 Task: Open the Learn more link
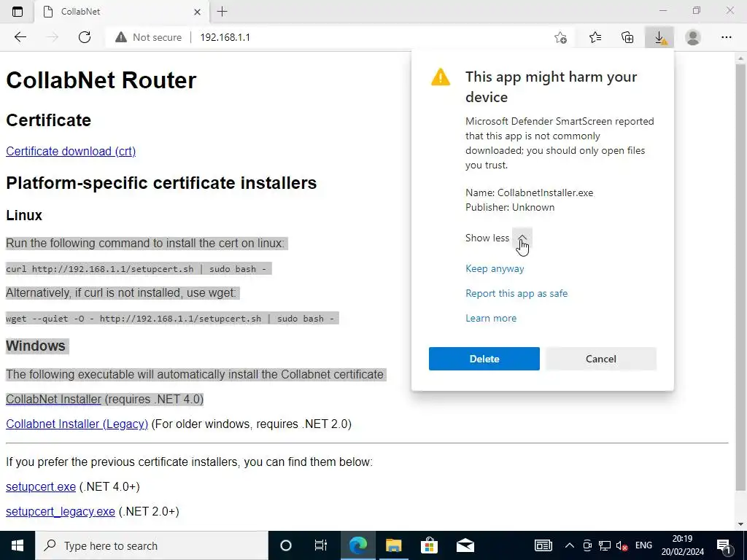tap(491, 318)
